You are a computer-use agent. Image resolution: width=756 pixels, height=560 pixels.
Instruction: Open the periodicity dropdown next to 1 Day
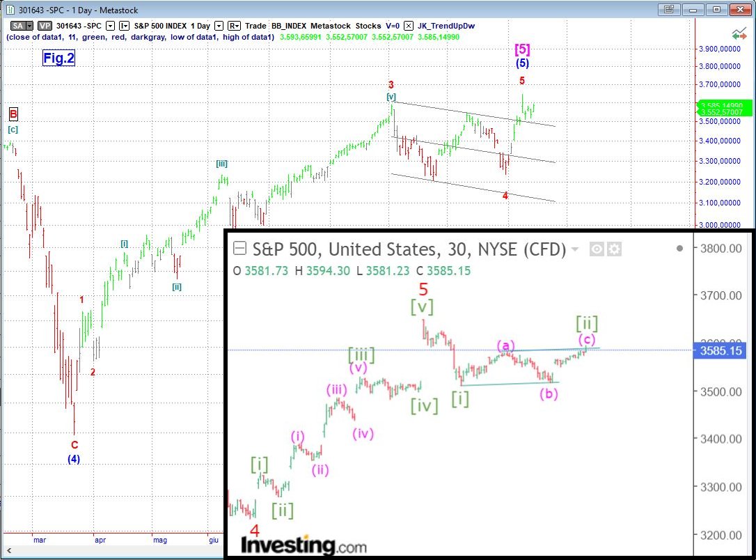219,26
